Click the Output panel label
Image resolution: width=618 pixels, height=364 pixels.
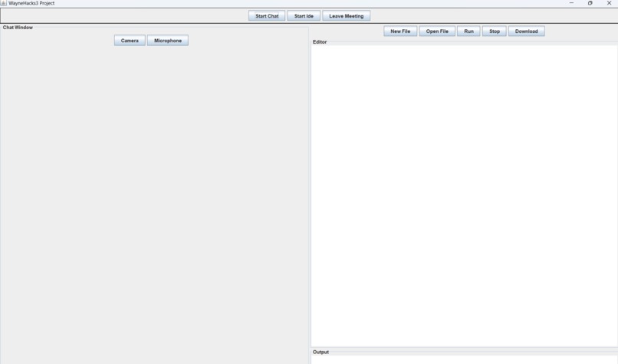pyautogui.click(x=321, y=353)
